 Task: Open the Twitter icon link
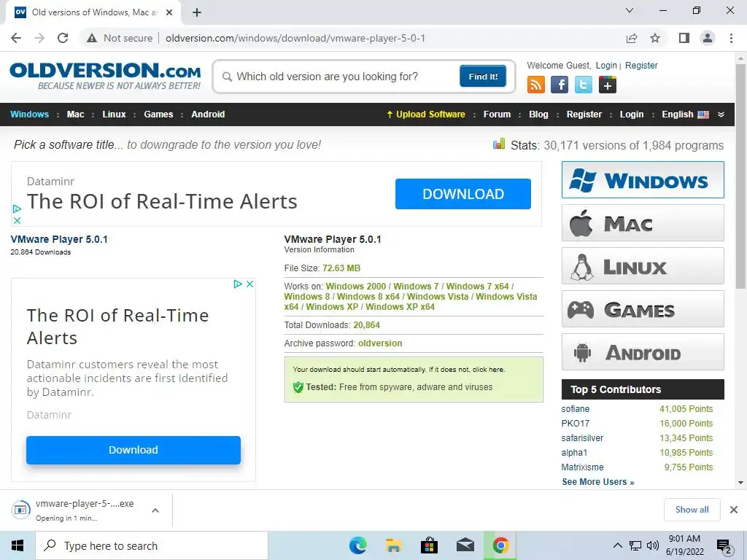point(584,85)
